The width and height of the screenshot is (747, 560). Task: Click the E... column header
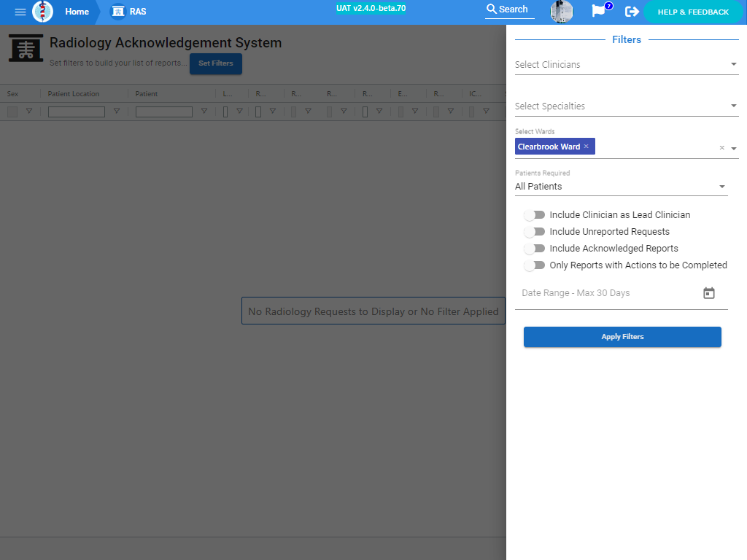pos(403,94)
